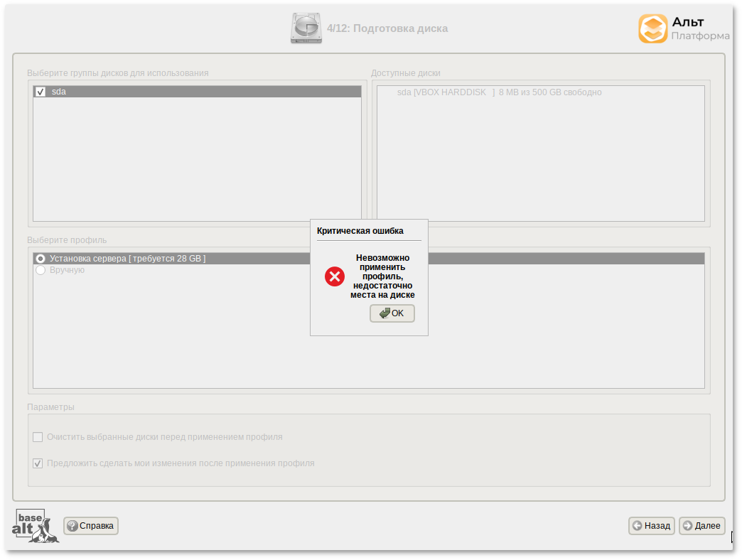This screenshot has height=560, width=742.
Task: Click the 4/12 Подготовка диска step title
Action: pyautogui.click(x=387, y=28)
